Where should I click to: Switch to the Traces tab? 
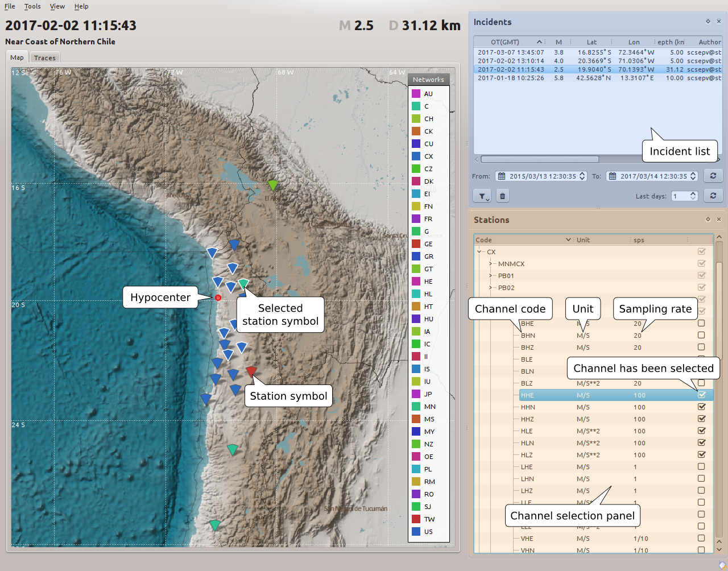[x=44, y=58]
